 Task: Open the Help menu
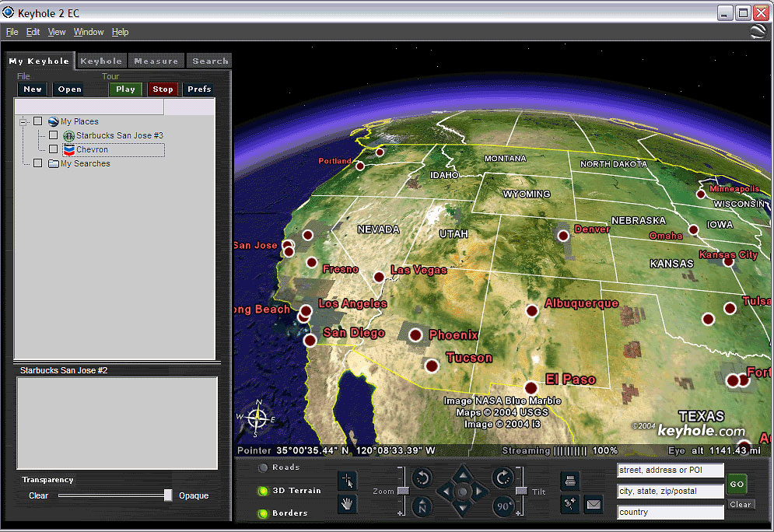pos(120,32)
